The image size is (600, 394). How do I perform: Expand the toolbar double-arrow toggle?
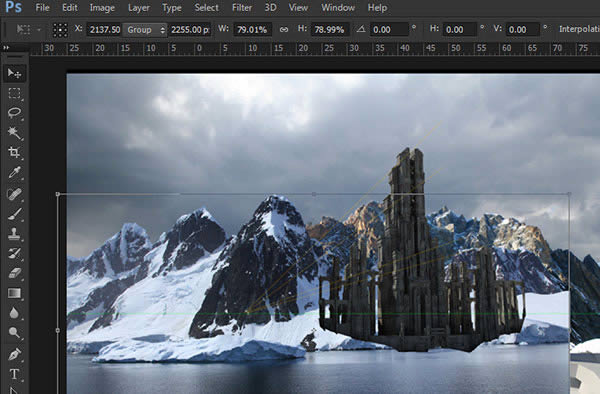tap(6, 48)
